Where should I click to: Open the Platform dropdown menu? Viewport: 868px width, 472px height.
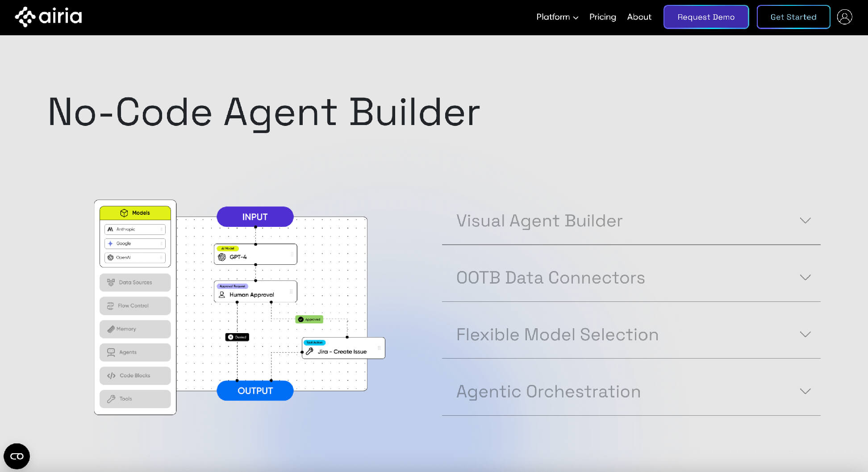(557, 17)
